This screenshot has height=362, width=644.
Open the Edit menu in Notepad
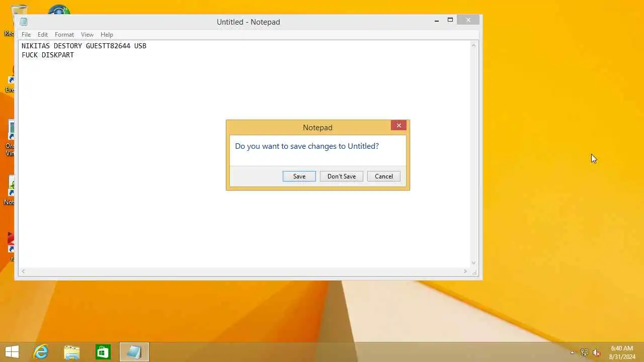click(43, 35)
